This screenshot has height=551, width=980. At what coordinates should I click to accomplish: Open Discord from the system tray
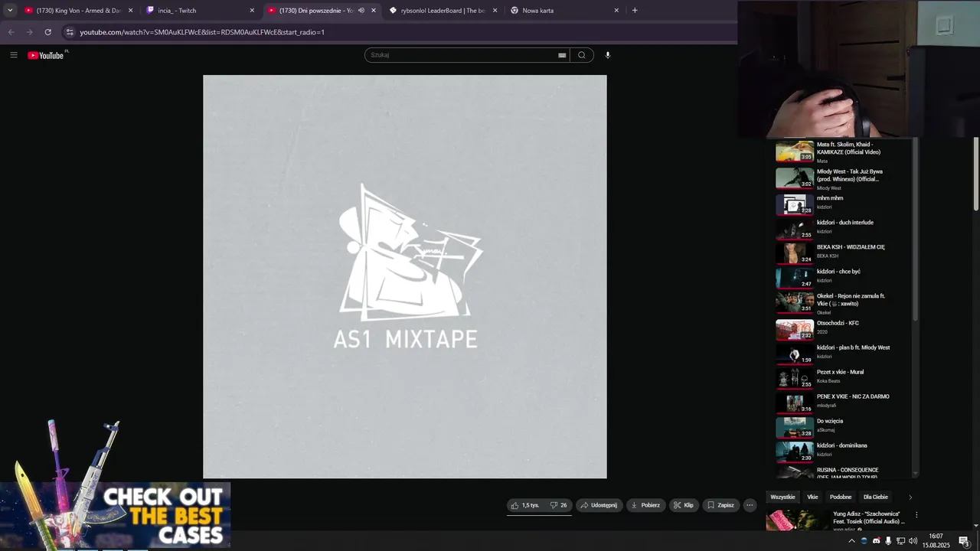click(877, 541)
